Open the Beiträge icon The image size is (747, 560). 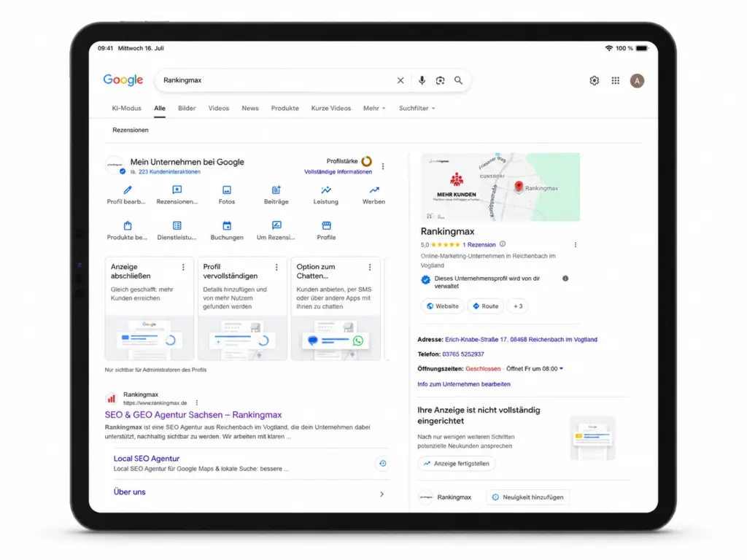pos(276,190)
